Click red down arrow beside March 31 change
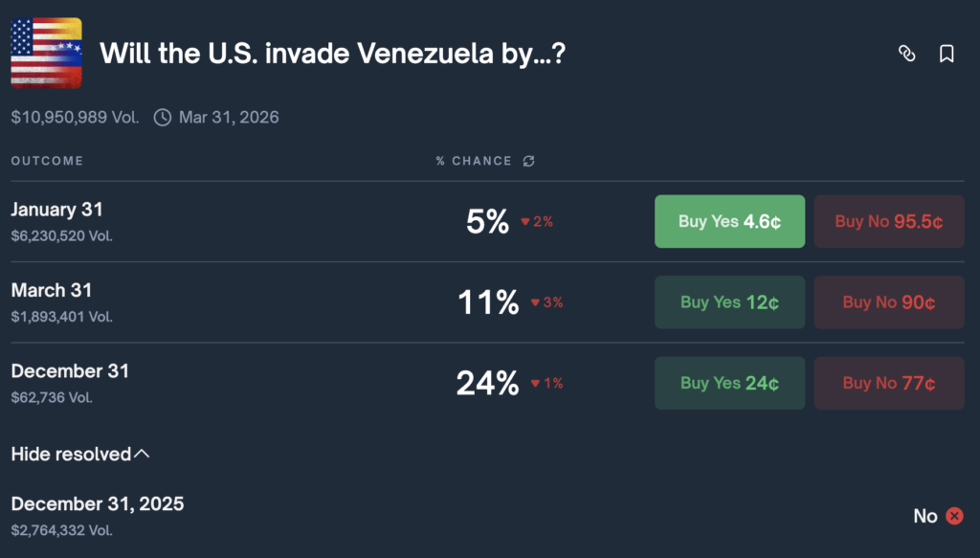Viewport: 980px width, 558px height. point(535,302)
